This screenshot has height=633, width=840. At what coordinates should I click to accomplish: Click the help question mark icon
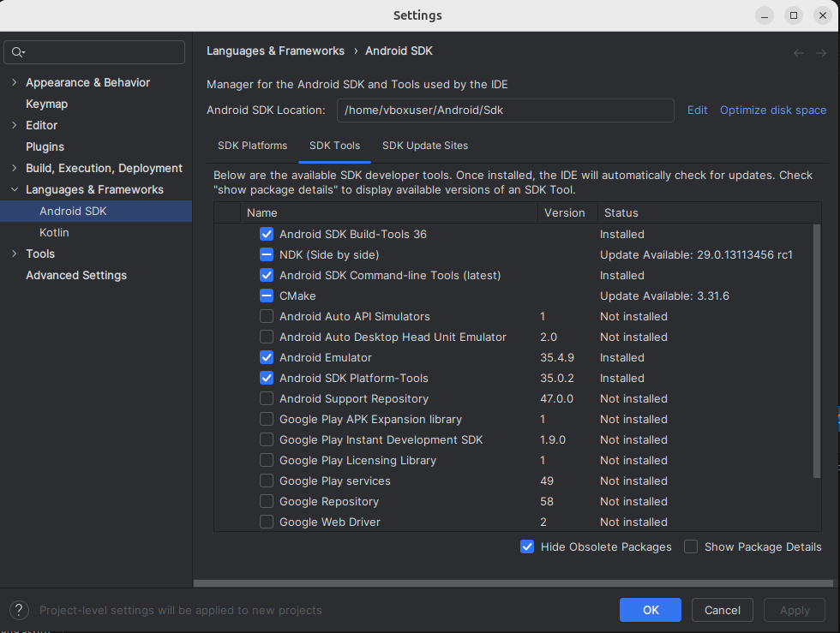20,610
